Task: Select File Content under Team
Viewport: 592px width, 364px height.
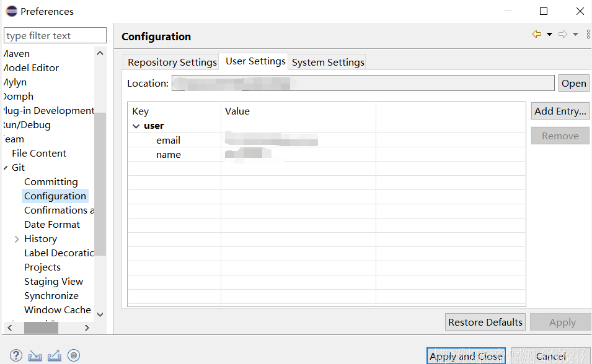Action: point(39,154)
